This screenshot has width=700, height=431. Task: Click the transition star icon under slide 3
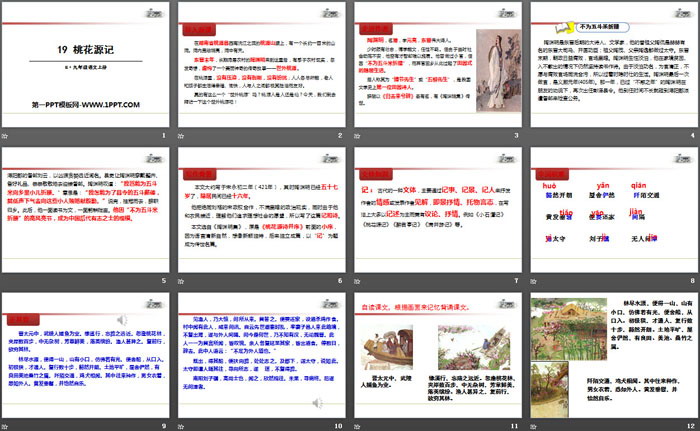[x=358, y=138]
